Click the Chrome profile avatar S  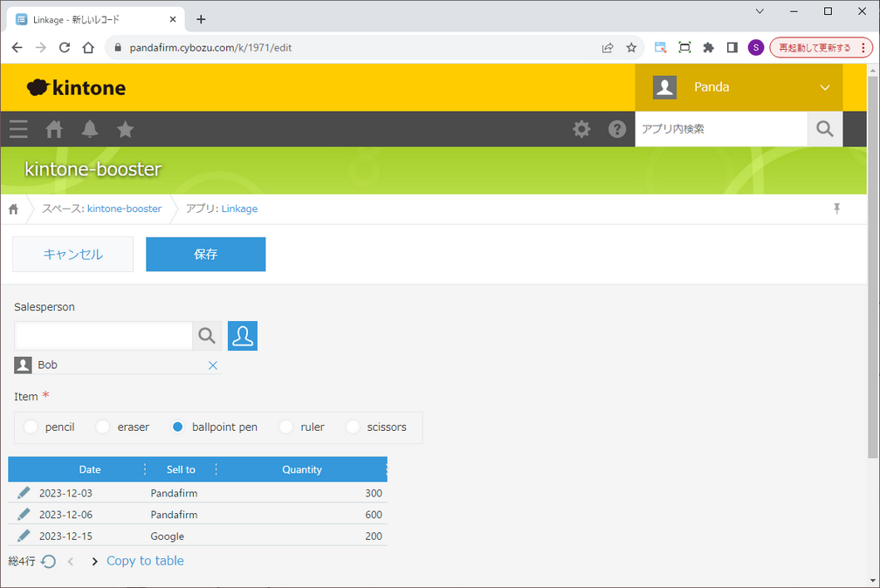756,48
